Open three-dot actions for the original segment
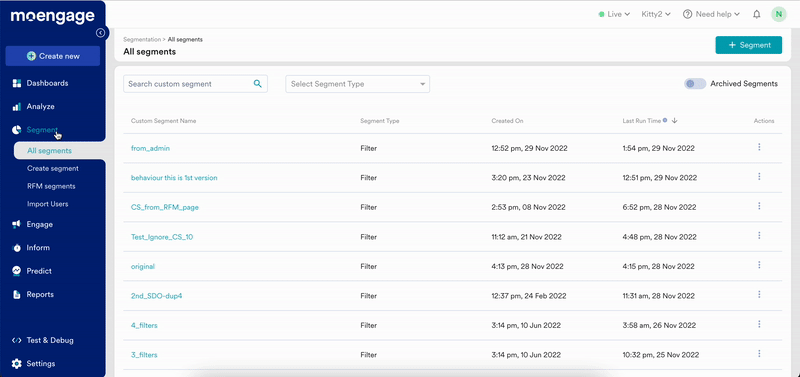 pos(759,265)
